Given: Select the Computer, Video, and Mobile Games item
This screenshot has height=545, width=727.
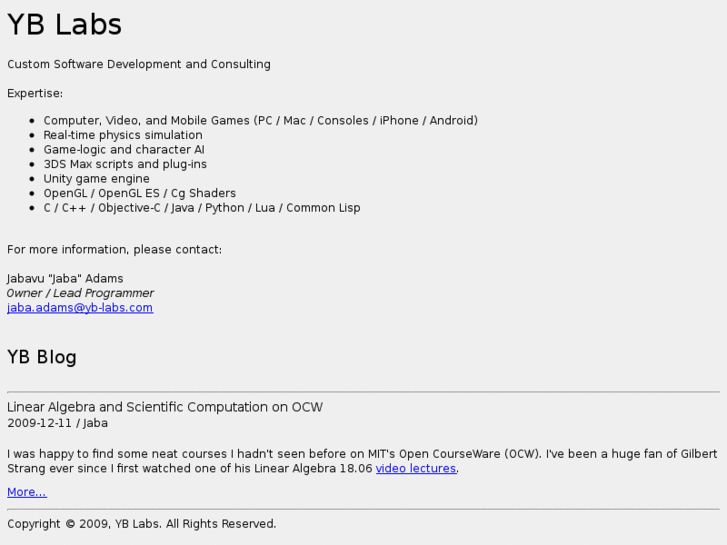Looking at the screenshot, I should tap(260, 120).
